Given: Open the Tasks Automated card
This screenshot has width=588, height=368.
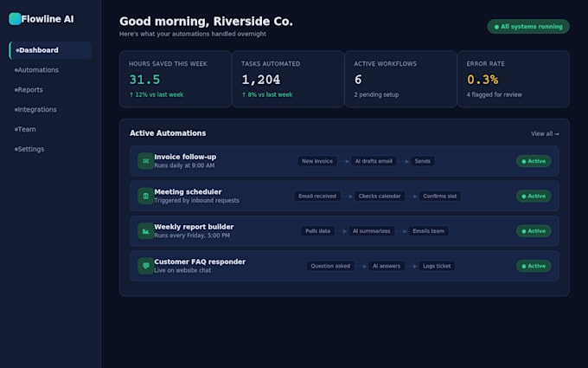Looking at the screenshot, I should 288,80.
